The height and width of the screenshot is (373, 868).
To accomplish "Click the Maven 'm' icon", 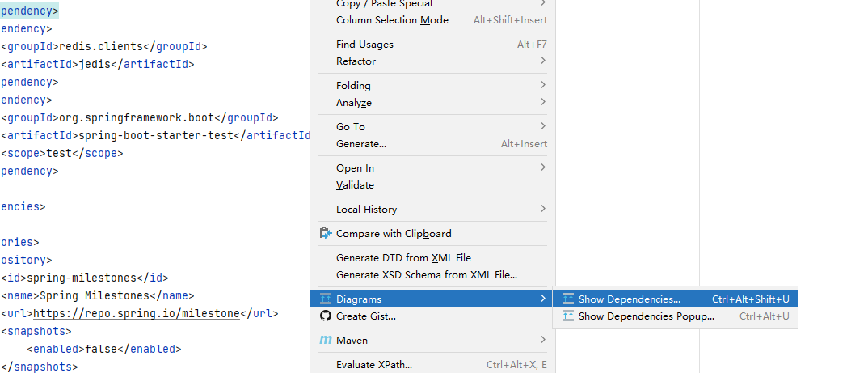I will 326,341.
